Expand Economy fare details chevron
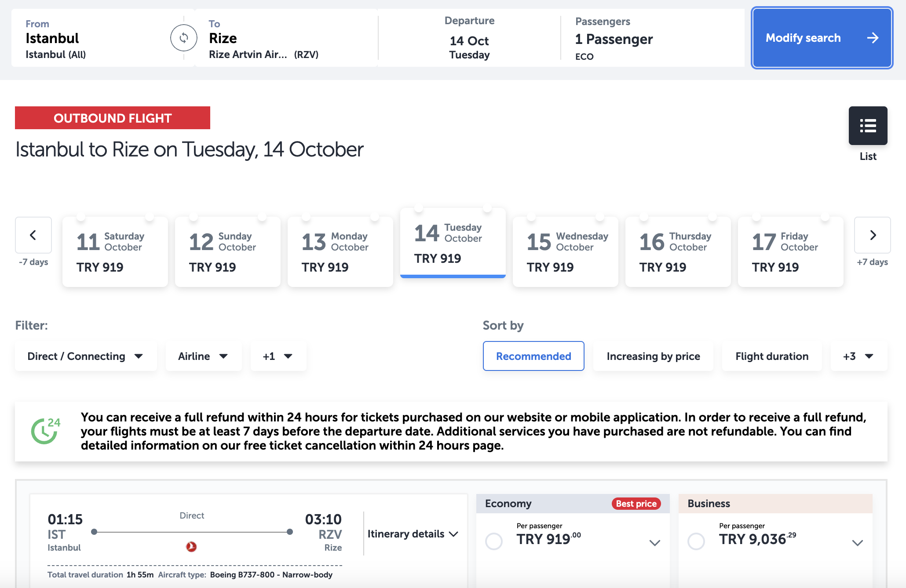 point(655,543)
